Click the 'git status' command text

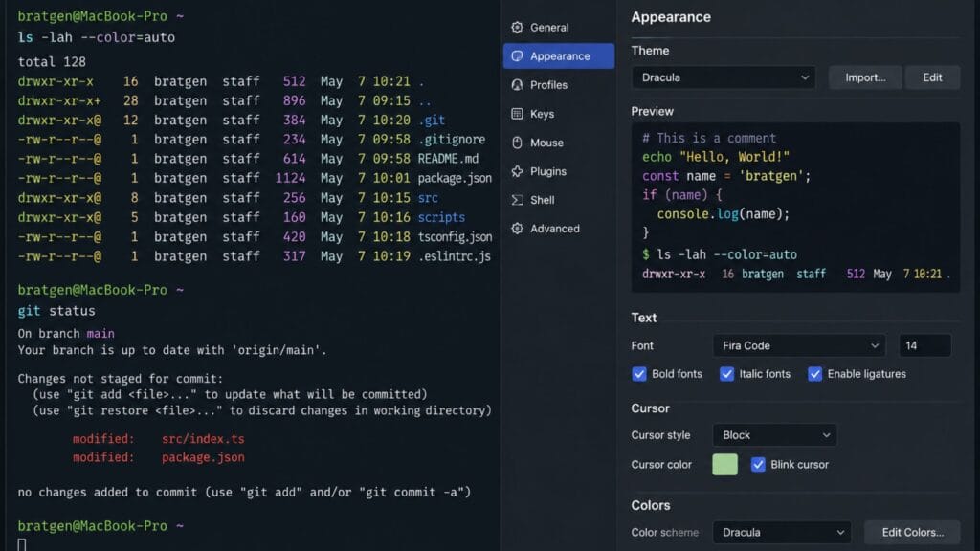click(x=56, y=311)
